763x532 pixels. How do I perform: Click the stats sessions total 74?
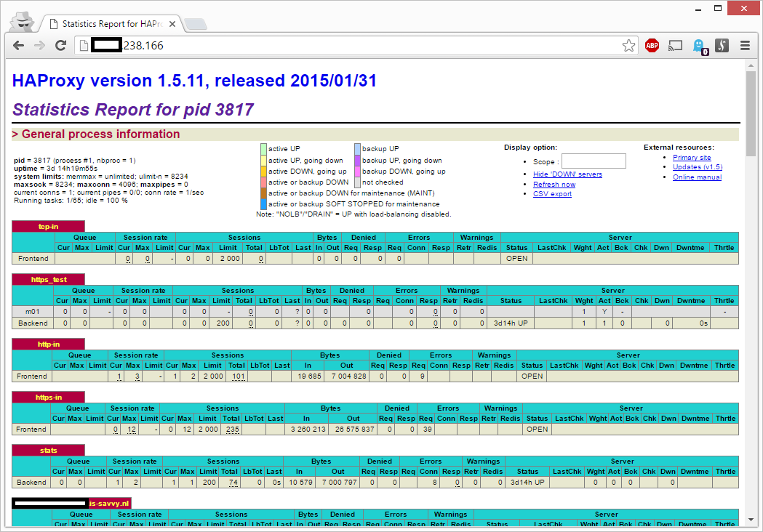(x=233, y=483)
